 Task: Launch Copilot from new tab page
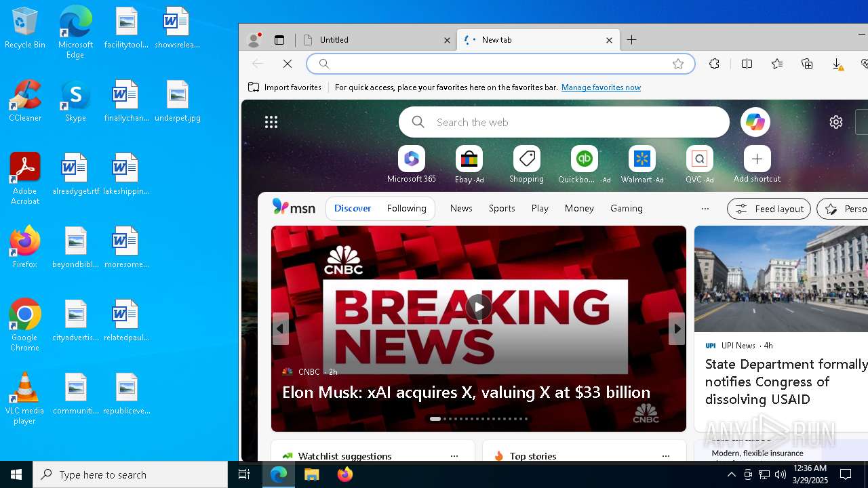tap(755, 122)
